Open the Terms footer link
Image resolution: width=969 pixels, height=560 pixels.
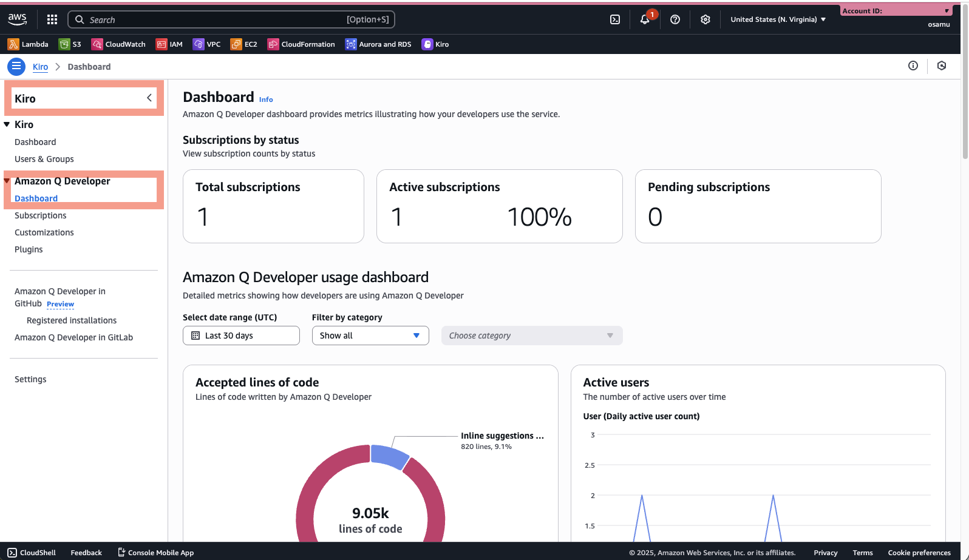point(863,553)
